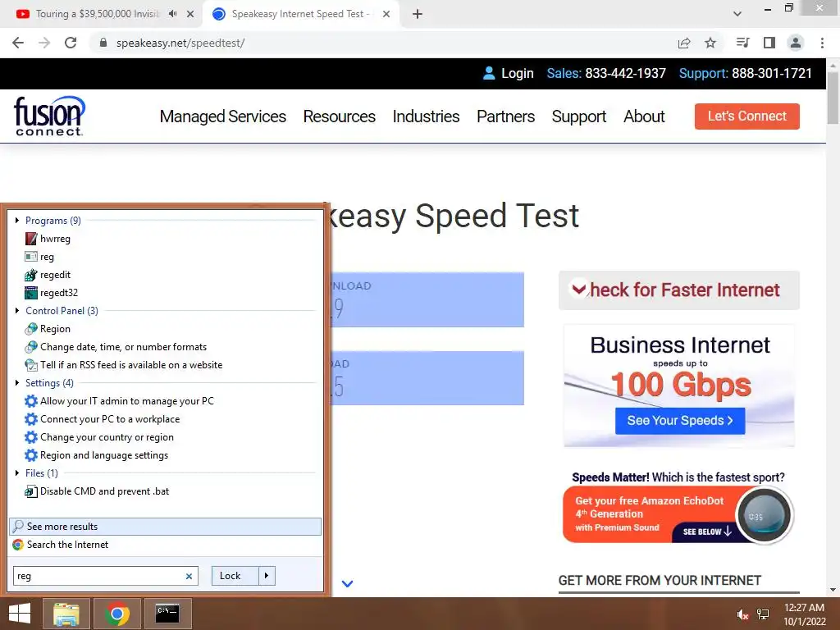The width and height of the screenshot is (840, 630).
Task: Open the Chrome three-dot menu
Action: click(822, 43)
